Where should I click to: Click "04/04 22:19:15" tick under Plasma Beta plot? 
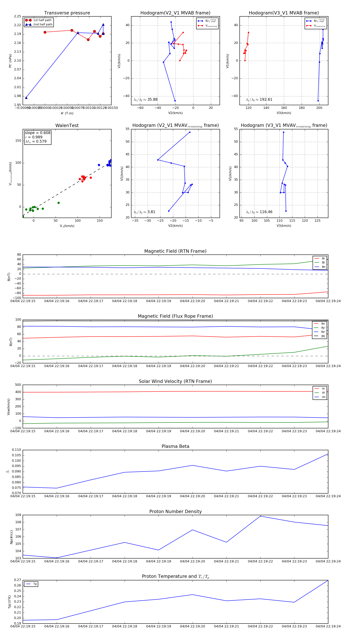tap(23, 496)
